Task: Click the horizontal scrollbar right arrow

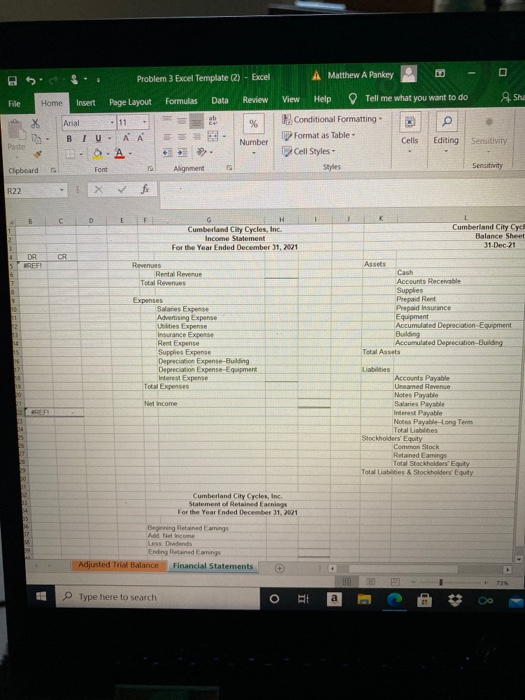Action: click(507, 570)
